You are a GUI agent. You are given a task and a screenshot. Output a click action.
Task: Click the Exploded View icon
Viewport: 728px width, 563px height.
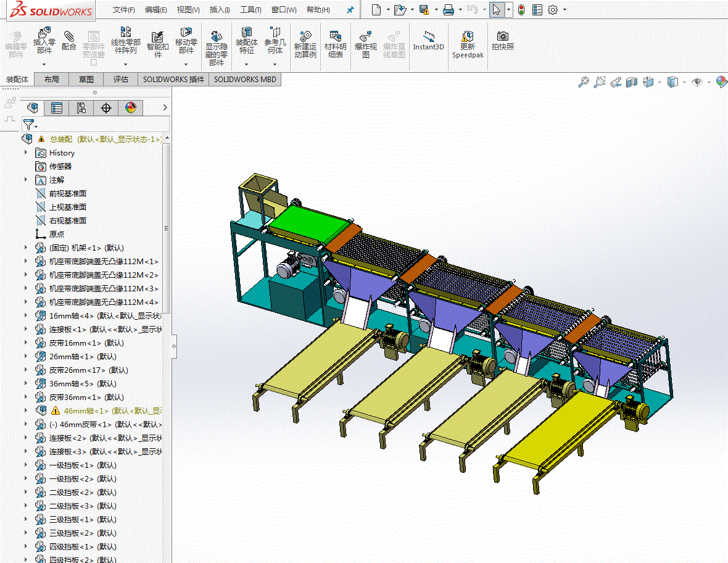point(366,44)
